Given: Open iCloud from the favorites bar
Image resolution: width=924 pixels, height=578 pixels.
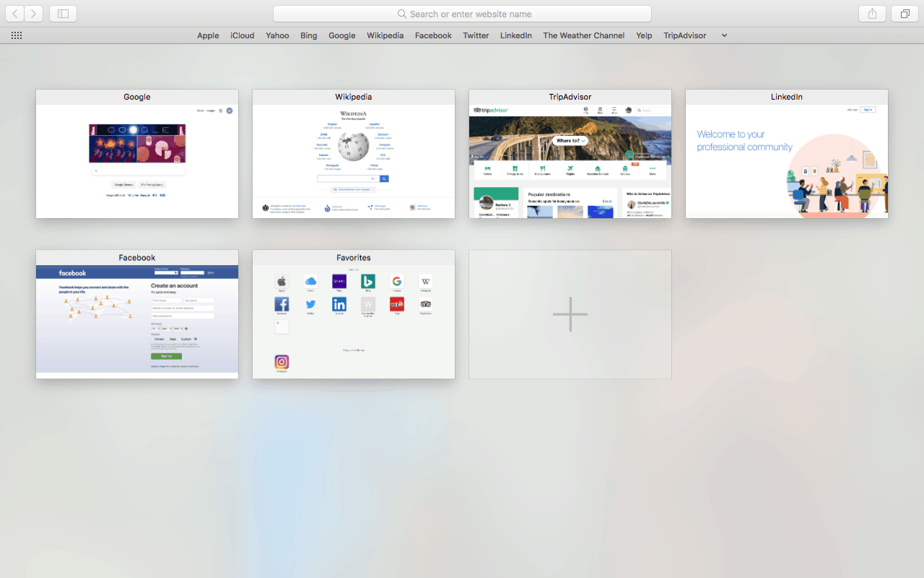Looking at the screenshot, I should click(x=242, y=35).
